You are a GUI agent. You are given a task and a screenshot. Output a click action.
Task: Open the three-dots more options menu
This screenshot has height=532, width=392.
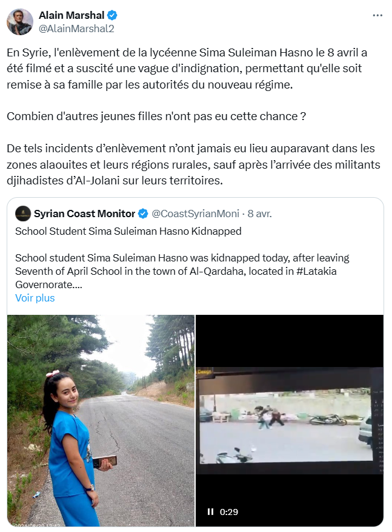[377, 15]
